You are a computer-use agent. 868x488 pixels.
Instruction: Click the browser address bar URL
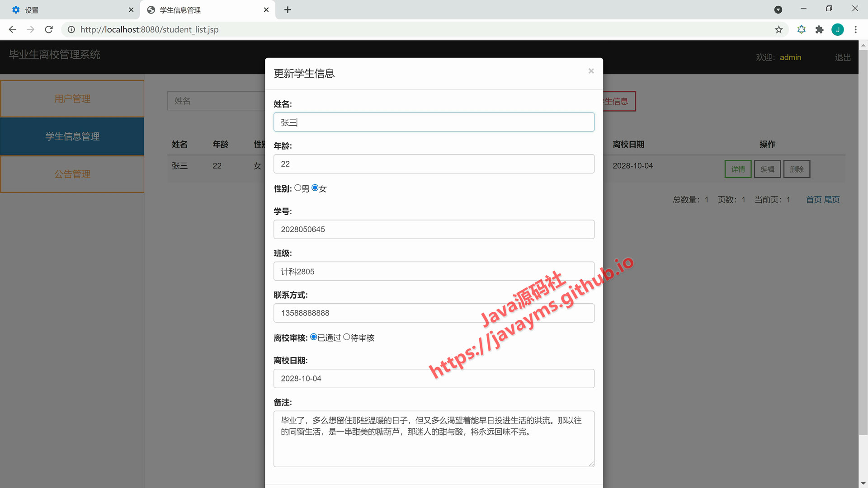[x=149, y=29]
